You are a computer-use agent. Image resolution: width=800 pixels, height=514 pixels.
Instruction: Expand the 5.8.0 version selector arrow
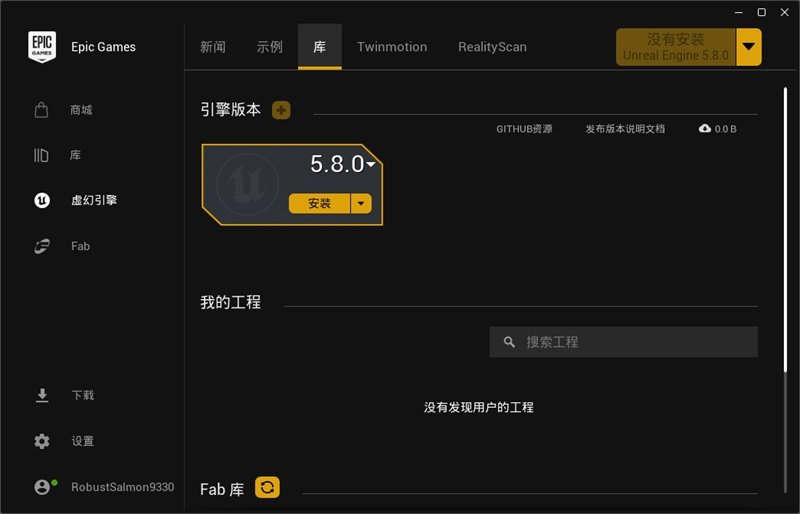[371, 164]
